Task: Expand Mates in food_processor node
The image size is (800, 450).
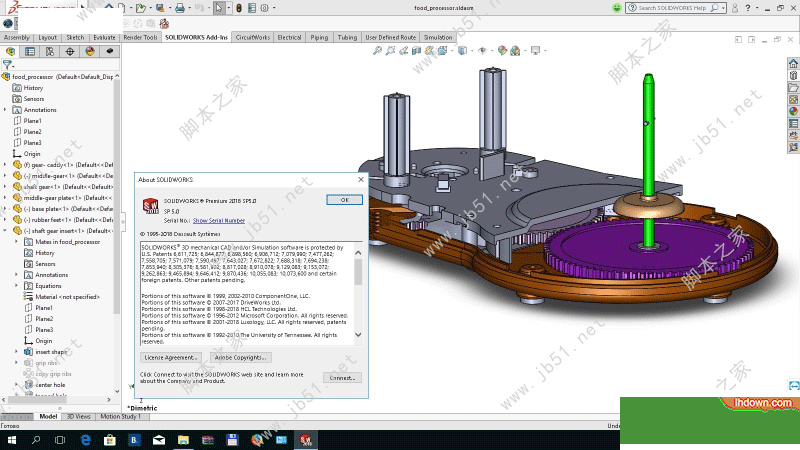Action: (x=16, y=242)
